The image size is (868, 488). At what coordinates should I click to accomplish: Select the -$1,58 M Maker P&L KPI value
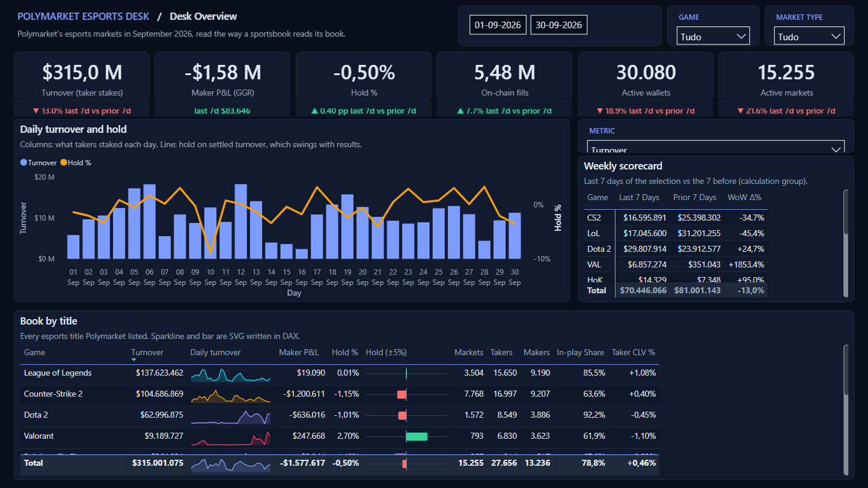pos(222,73)
